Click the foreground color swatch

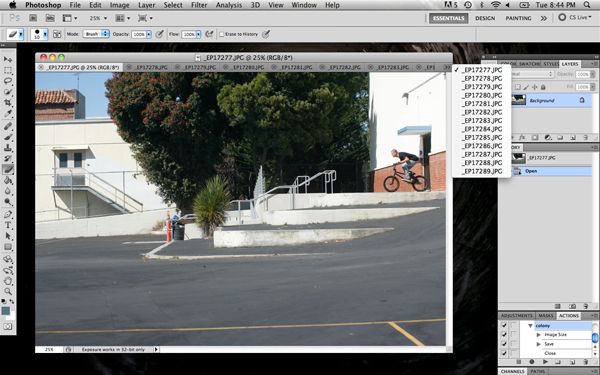(5, 311)
